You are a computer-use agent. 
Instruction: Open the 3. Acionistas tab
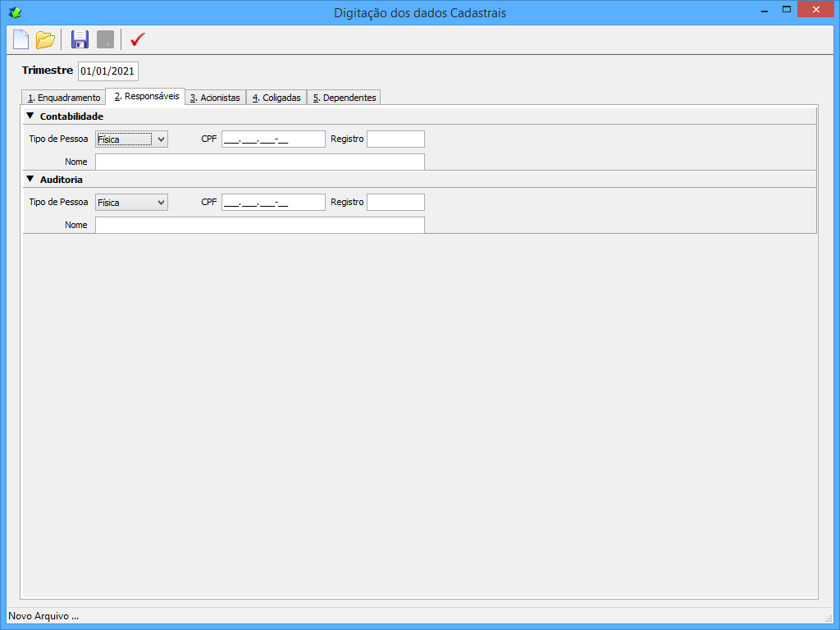pyautogui.click(x=216, y=98)
